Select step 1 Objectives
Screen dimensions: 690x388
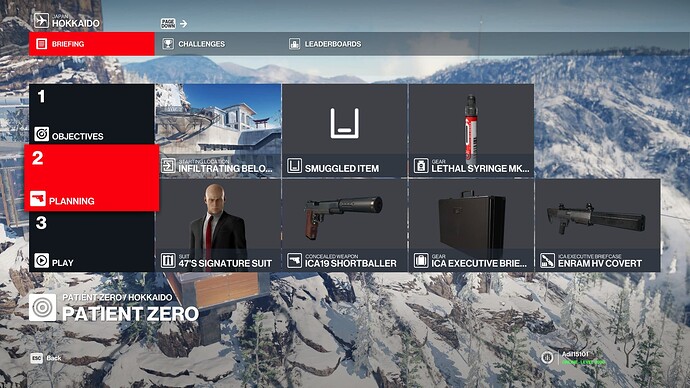click(x=92, y=114)
